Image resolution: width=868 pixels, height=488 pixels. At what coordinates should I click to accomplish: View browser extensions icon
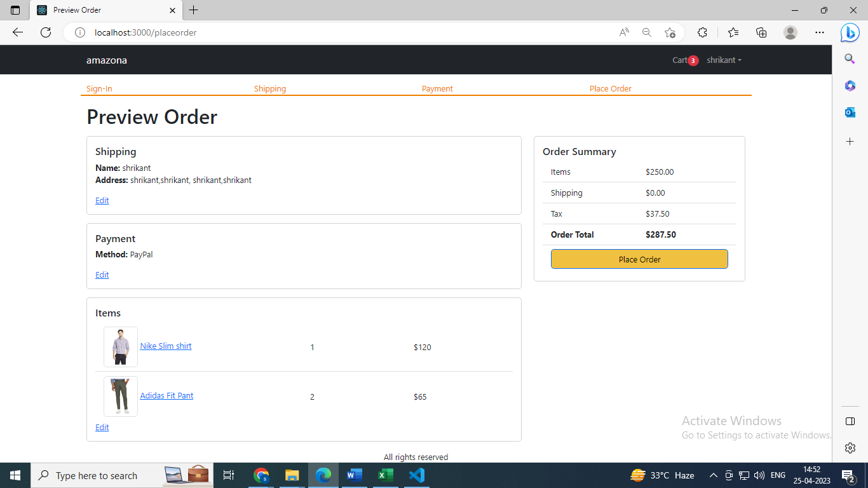(x=703, y=32)
